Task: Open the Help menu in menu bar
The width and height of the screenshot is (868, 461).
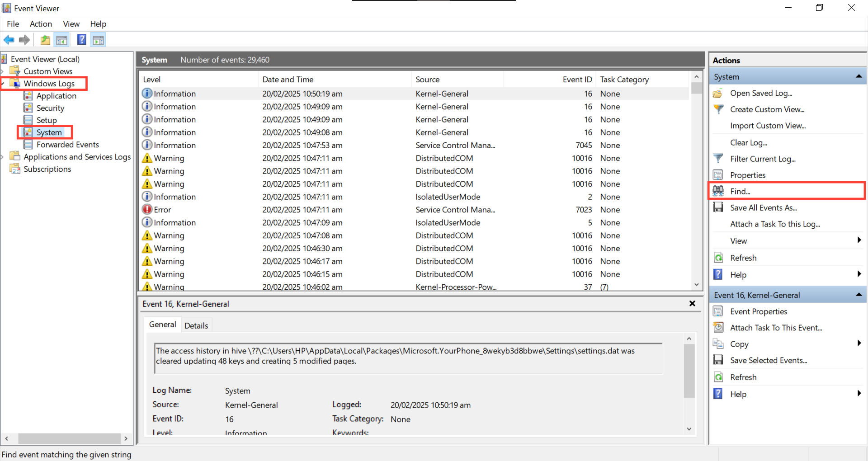Action: (98, 24)
